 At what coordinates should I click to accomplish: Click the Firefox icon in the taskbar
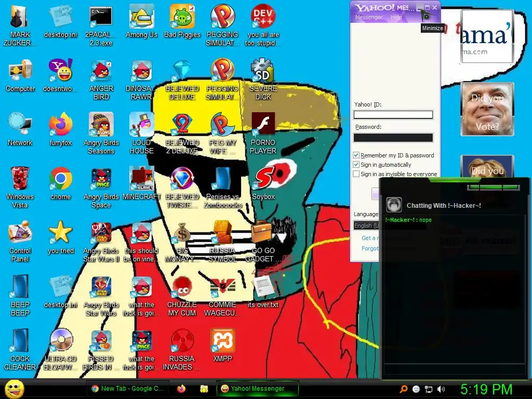click(181, 389)
